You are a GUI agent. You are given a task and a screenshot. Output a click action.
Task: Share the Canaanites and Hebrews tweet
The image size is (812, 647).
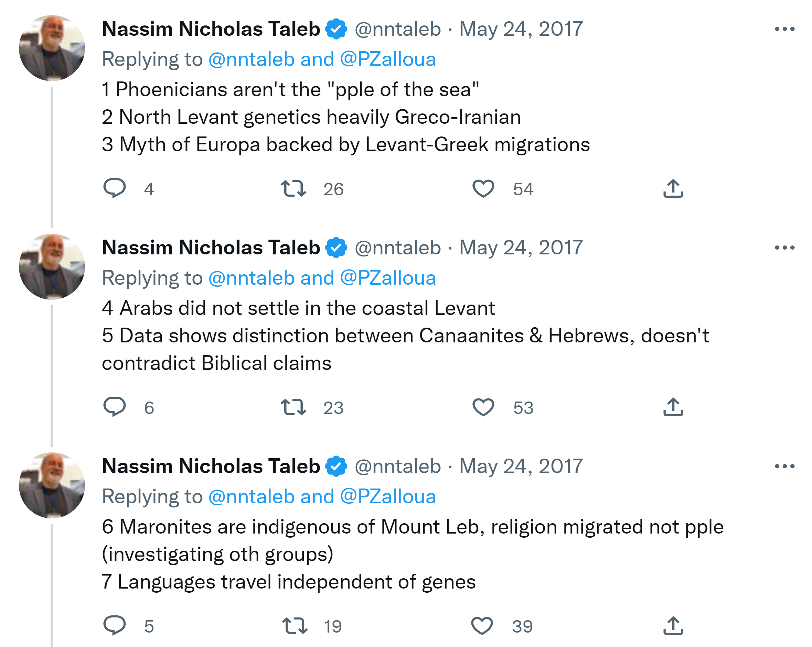(x=673, y=407)
